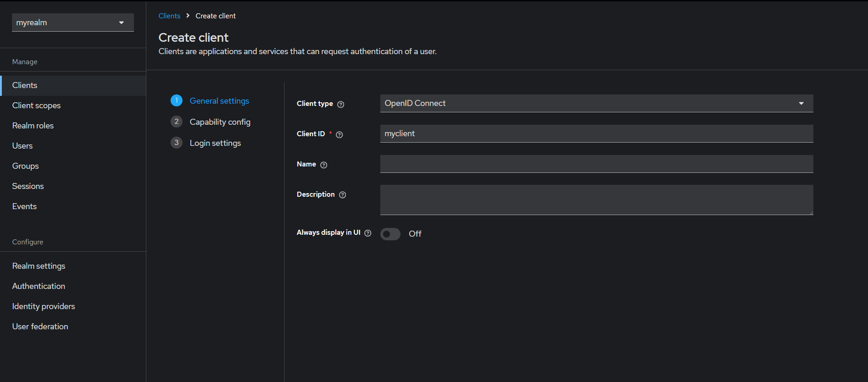Viewport: 868px width, 382px height.
Task: Show help icon next to Name
Action: click(x=324, y=165)
